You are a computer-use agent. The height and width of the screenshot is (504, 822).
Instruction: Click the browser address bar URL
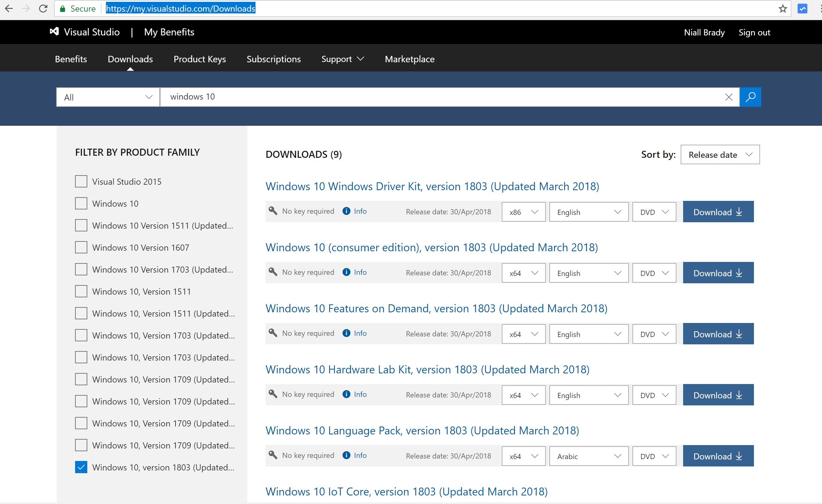point(180,8)
